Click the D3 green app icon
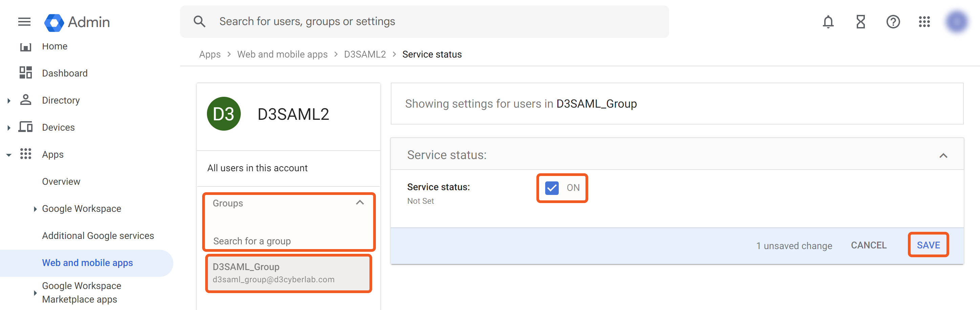980x310 pixels. click(224, 114)
